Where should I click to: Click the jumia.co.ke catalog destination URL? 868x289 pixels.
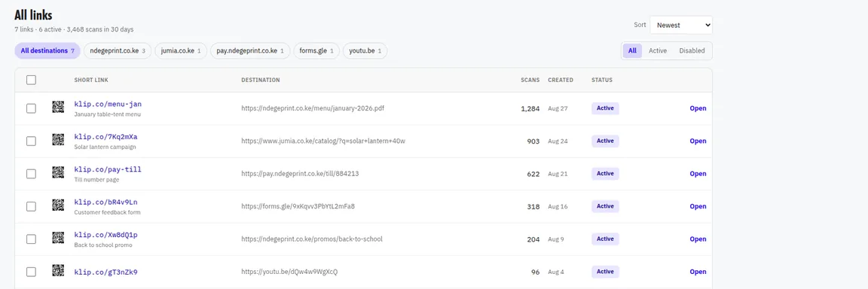323,141
